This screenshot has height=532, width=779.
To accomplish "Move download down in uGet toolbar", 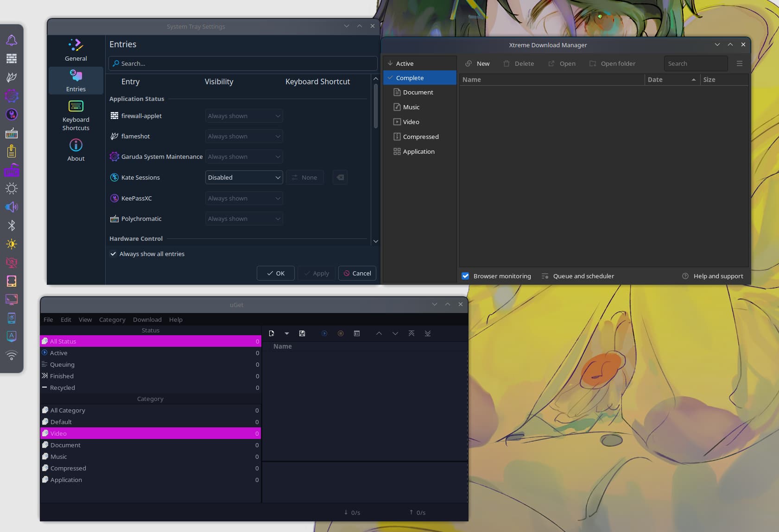I will click(395, 333).
